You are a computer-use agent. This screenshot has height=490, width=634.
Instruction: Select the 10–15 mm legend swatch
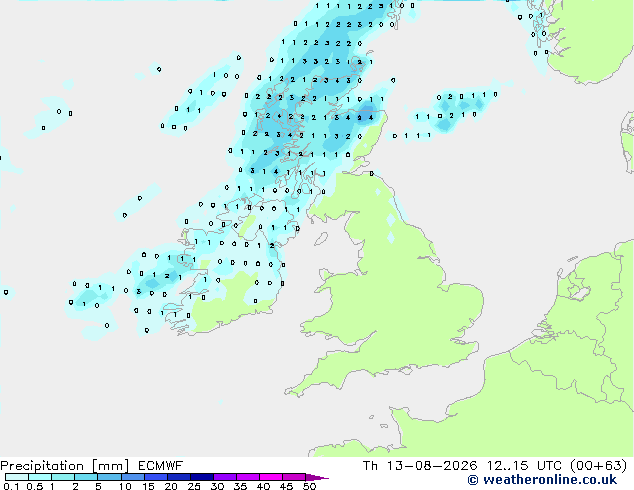[132, 477]
